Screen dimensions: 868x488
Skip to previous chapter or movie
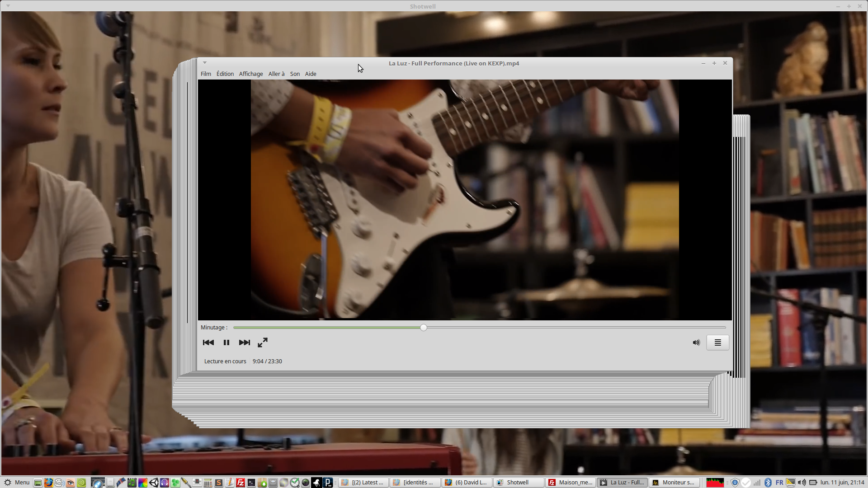[208, 343]
